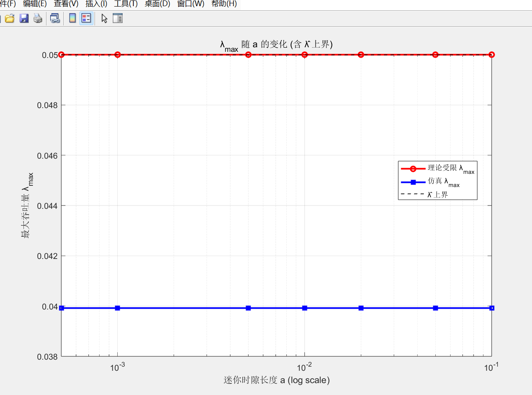Click the y-axis tick label 0.042
The width and height of the screenshot is (532, 395).
(47, 256)
